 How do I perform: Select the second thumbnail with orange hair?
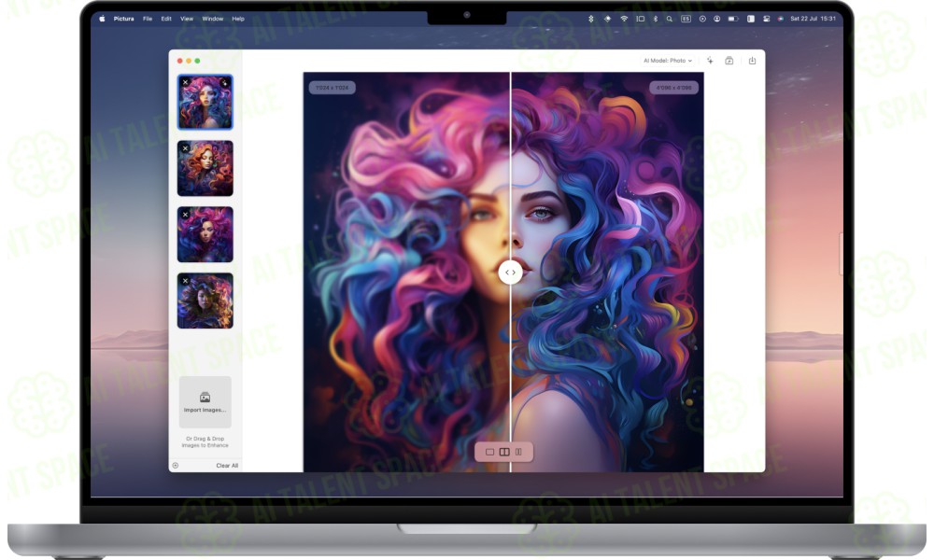point(205,168)
